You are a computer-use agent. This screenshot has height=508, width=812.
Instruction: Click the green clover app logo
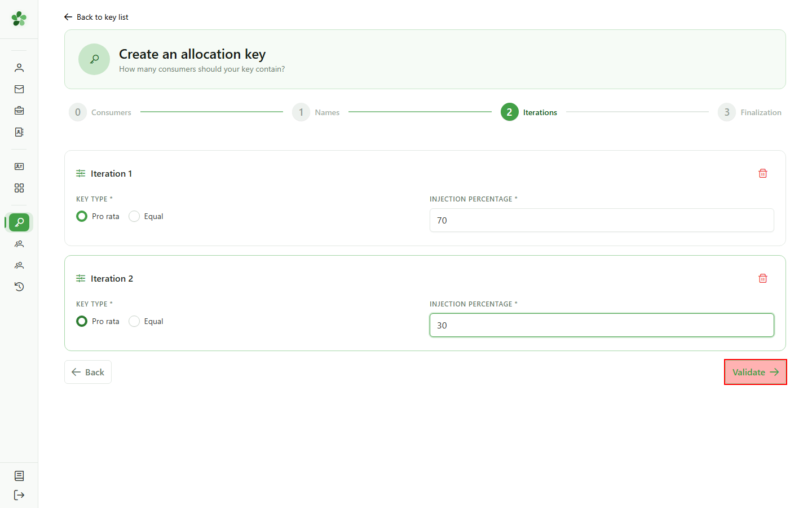(x=19, y=19)
